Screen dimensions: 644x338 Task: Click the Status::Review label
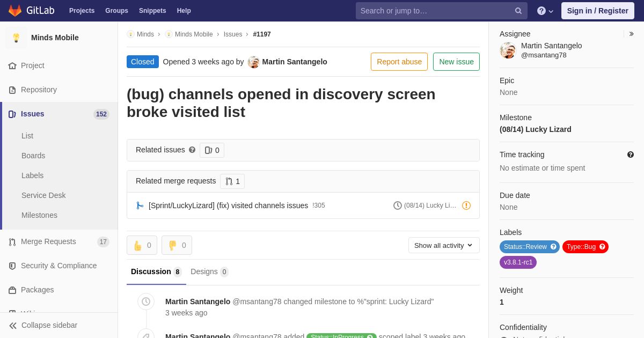tap(525, 247)
